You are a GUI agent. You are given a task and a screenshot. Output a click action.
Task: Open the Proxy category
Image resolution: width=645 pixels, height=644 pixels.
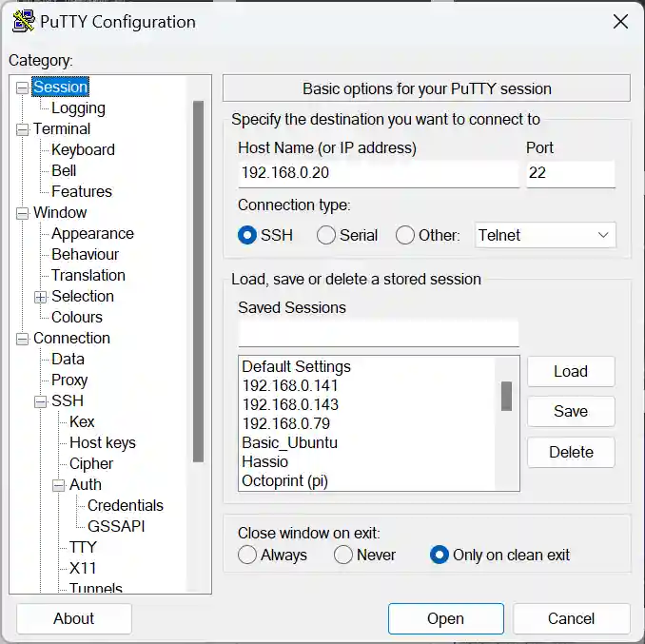click(69, 381)
